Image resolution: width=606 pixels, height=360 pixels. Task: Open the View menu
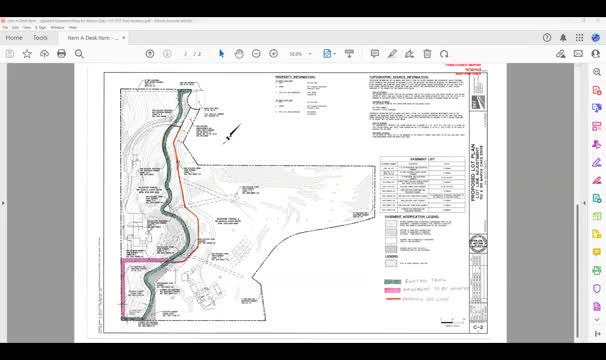point(27,27)
